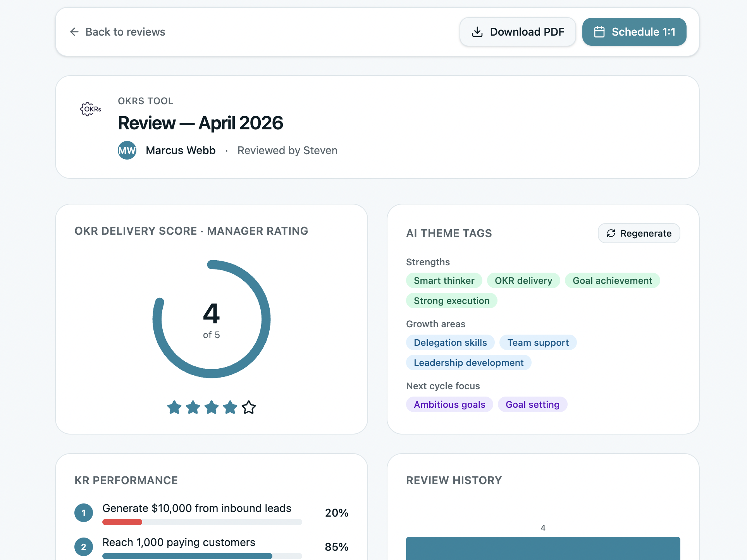
Task: Click the red inbound leads progress bar
Action: pyautogui.click(x=122, y=522)
